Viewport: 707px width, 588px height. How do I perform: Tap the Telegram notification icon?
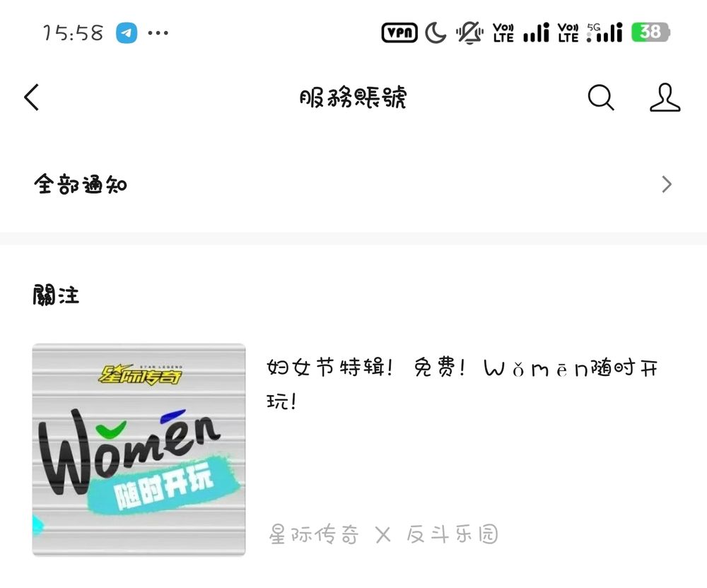(127, 33)
